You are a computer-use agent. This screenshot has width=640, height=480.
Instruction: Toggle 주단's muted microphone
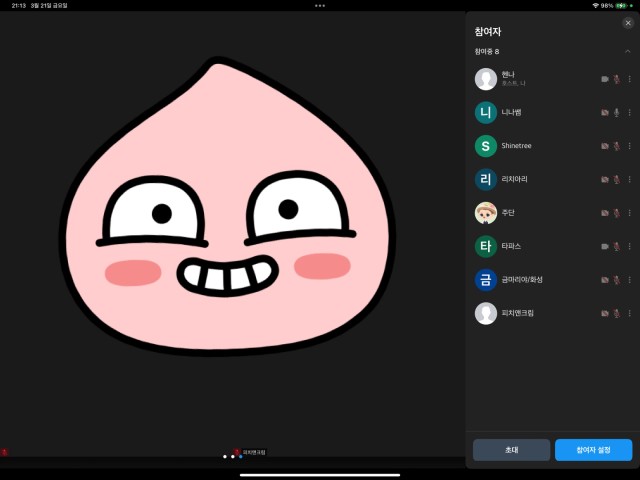click(x=617, y=213)
